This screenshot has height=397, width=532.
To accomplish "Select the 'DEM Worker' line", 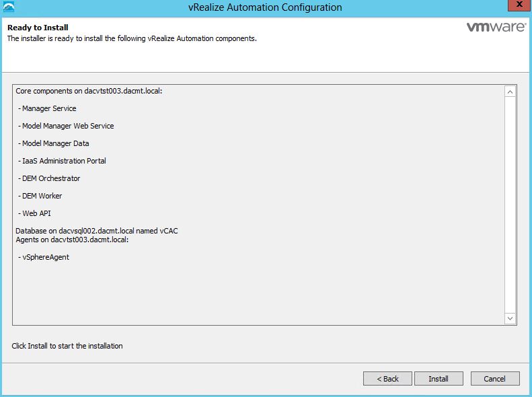I will click(40, 196).
